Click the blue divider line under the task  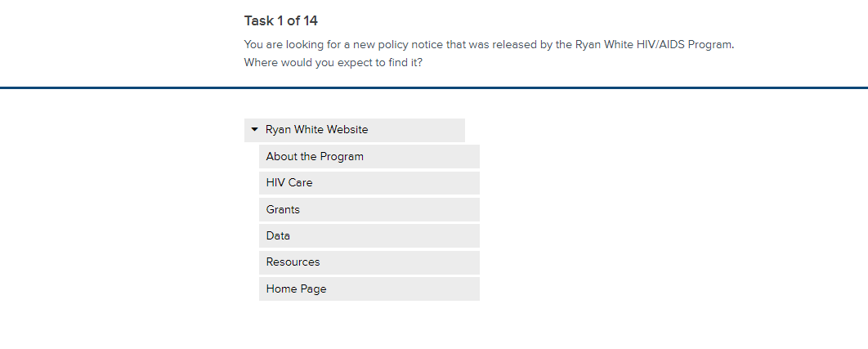click(x=434, y=87)
